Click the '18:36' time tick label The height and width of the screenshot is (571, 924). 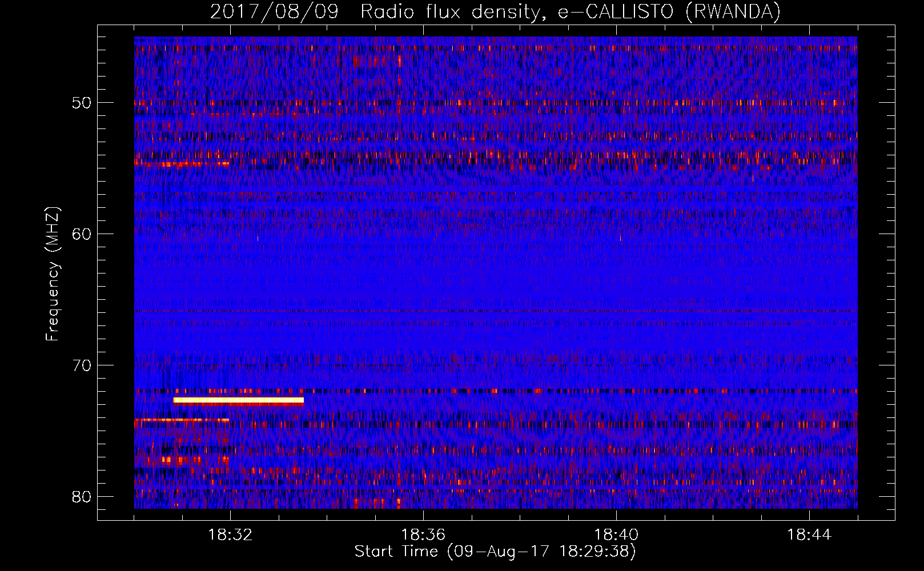click(423, 535)
